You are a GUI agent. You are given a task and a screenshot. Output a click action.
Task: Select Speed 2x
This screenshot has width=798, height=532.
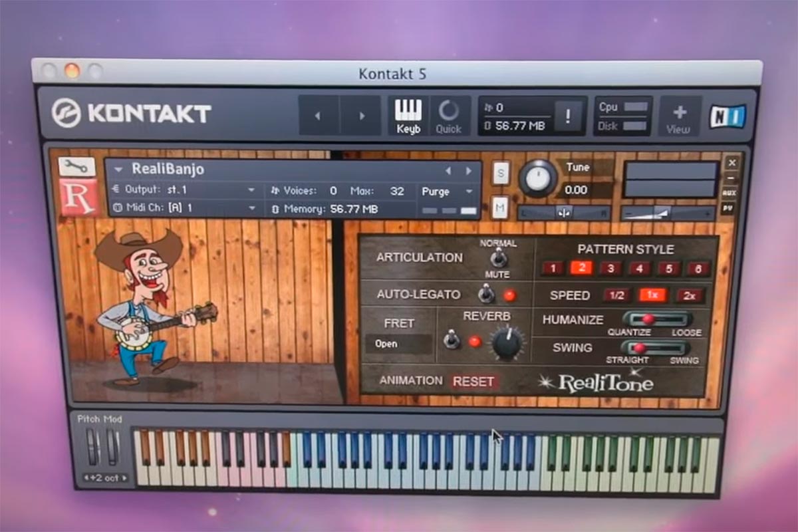point(690,295)
